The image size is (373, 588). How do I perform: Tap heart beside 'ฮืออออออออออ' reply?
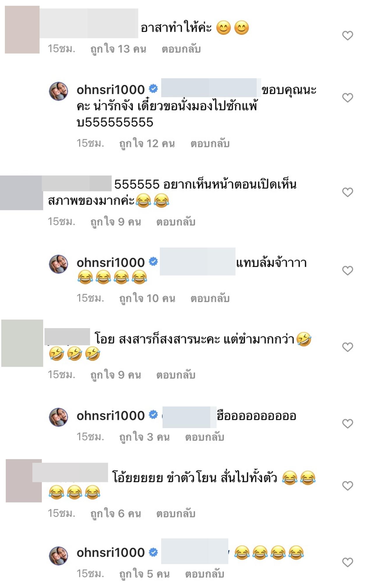[x=347, y=423]
